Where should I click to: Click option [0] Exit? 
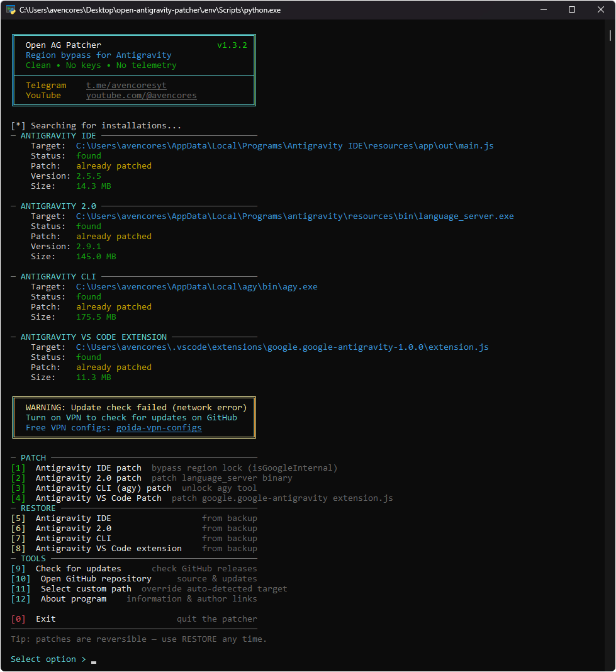(x=33, y=619)
